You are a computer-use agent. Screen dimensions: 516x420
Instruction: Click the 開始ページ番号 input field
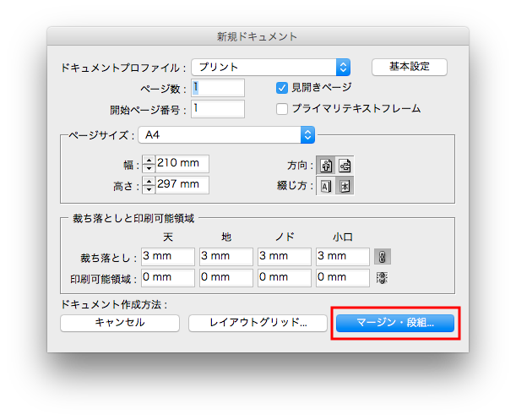coord(218,108)
